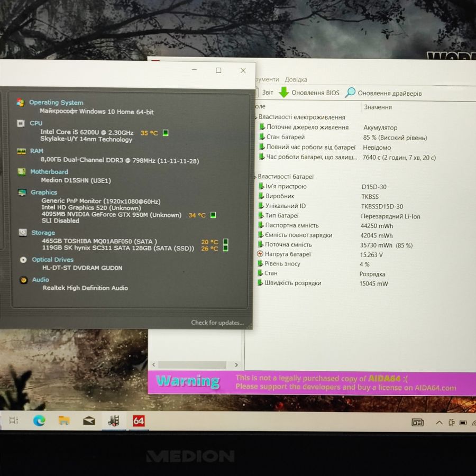This screenshot has width=476, height=476.
Task: Click Оновлення BIOS green arrow button
Action: click(309, 93)
